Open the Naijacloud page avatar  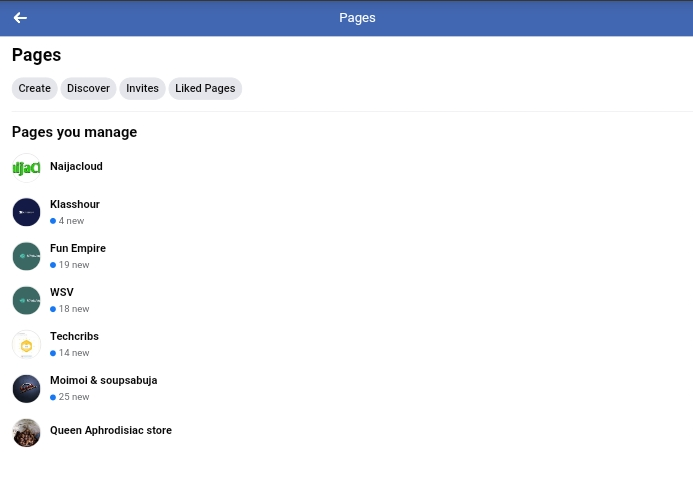27,168
